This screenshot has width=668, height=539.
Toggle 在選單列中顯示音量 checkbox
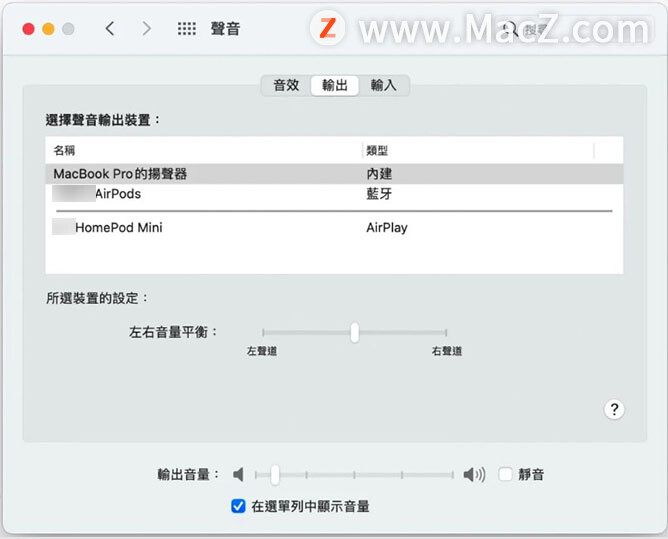(x=238, y=506)
